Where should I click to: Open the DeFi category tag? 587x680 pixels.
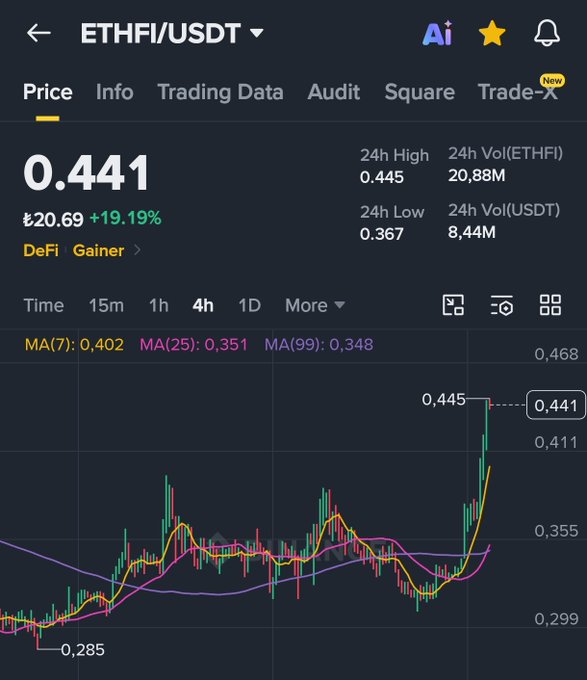point(41,250)
